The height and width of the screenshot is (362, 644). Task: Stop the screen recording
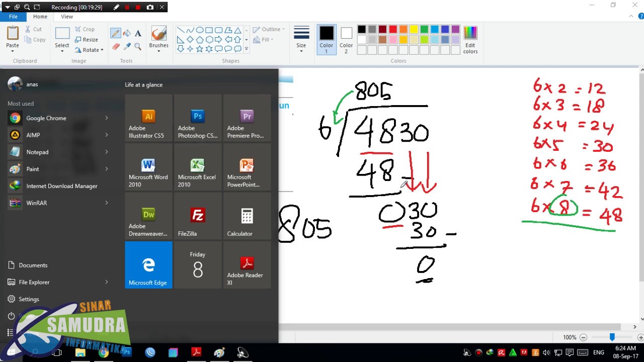pos(138,8)
